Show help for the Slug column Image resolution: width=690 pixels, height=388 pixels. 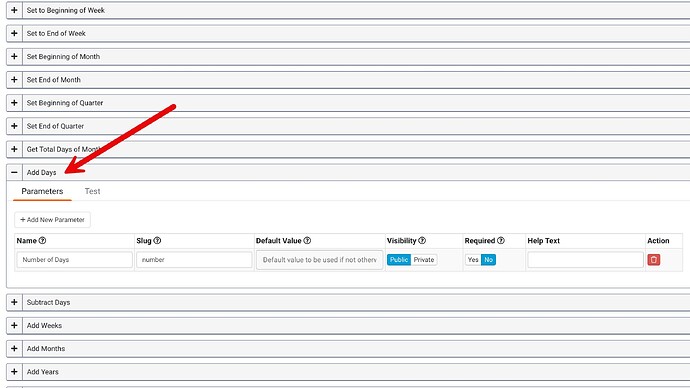(157, 241)
